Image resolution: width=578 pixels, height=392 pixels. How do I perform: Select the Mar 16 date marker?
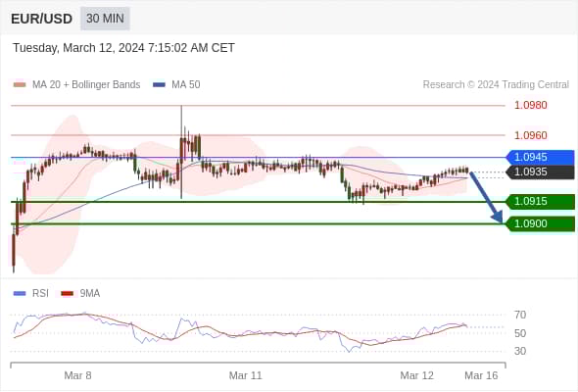[481, 375]
